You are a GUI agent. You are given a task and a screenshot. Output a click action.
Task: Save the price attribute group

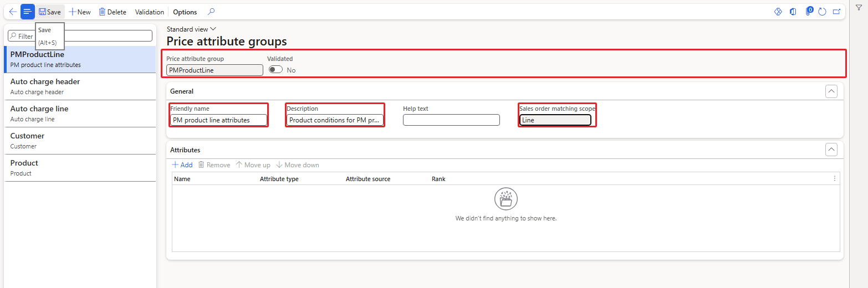coord(50,12)
